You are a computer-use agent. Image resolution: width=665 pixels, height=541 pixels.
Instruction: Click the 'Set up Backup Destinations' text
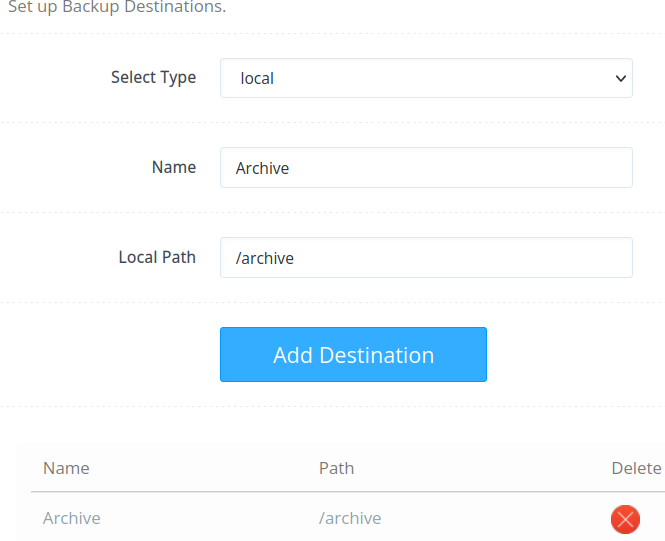coord(116,8)
